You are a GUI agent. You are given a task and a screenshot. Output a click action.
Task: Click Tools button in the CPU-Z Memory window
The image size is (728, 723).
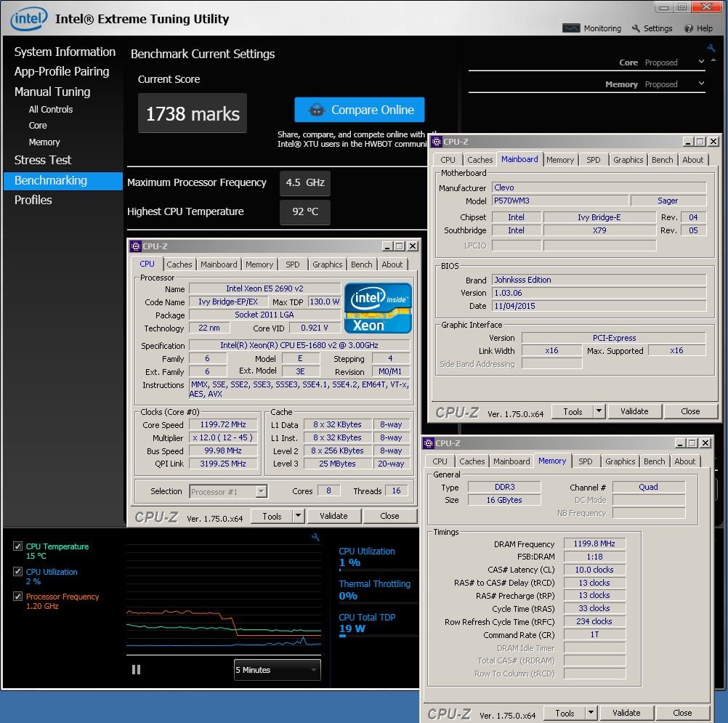[565, 713]
